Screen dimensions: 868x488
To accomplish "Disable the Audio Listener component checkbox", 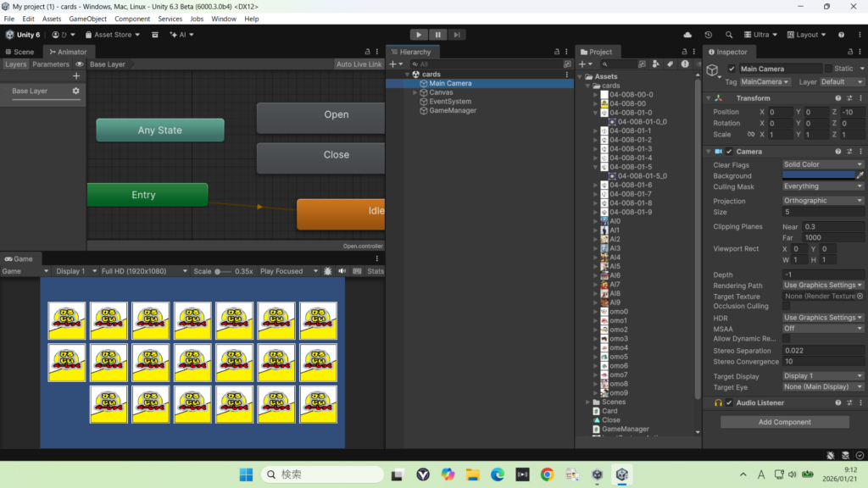I will [x=729, y=403].
